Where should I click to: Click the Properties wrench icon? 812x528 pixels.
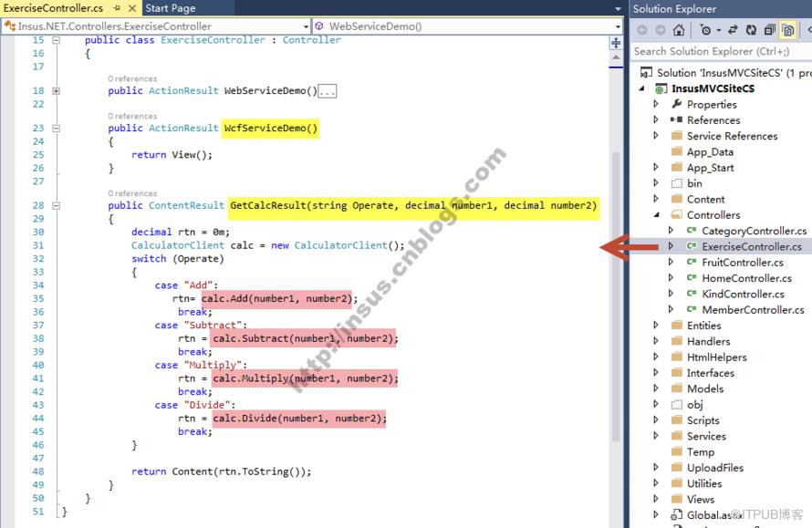[x=676, y=104]
